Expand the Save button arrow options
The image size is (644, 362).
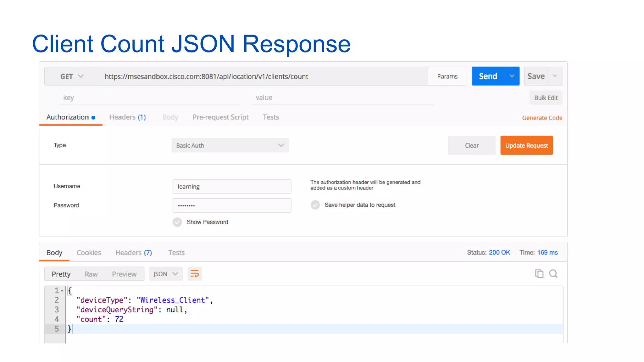(x=555, y=76)
